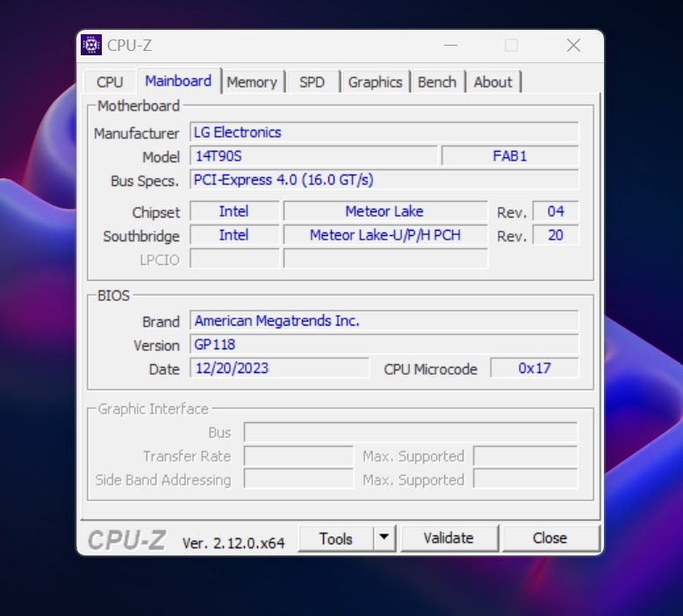The width and height of the screenshot is (683, 616).
Task: Close CPU-Z with the title bar X
Action: click(x=573, y=46)
